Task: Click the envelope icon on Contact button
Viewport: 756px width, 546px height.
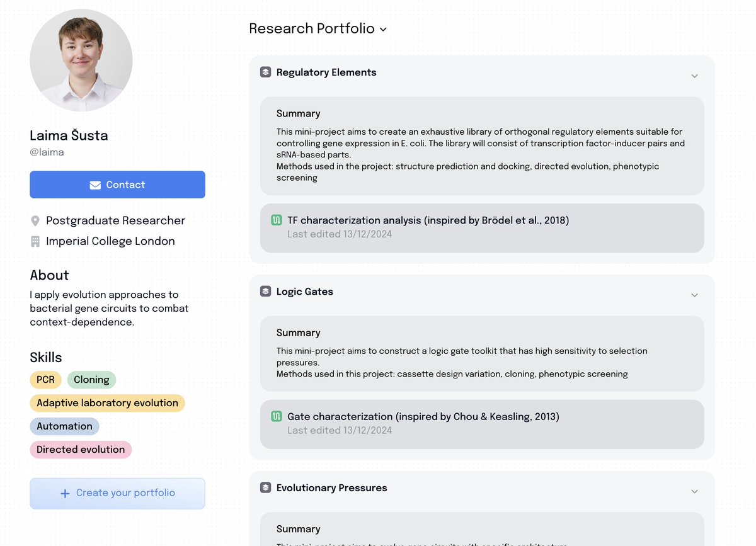Action: pyautogui.click(x=95, y=185)
